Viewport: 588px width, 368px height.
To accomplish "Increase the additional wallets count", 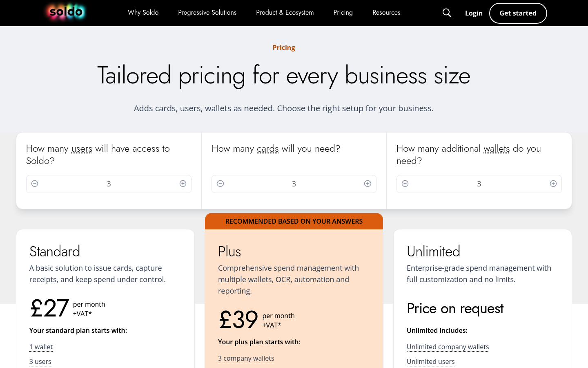I will [x=553, y=184].
